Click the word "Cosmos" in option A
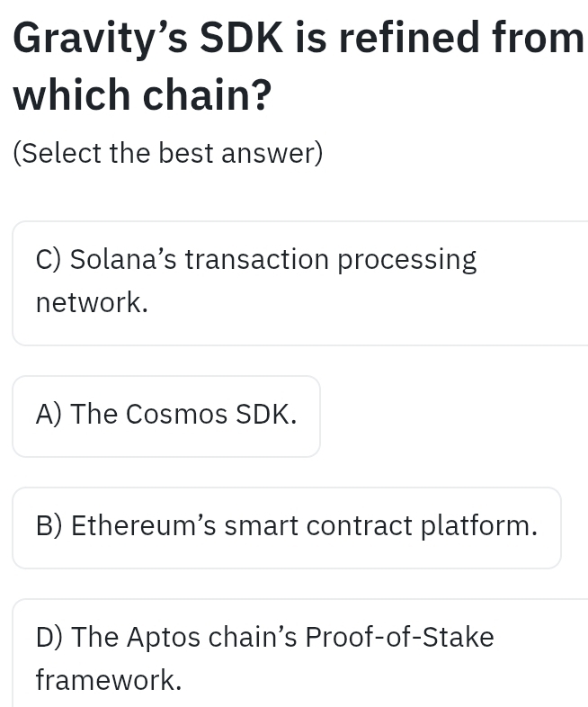This screenshot has height=707, width=588. coord(176,415)
